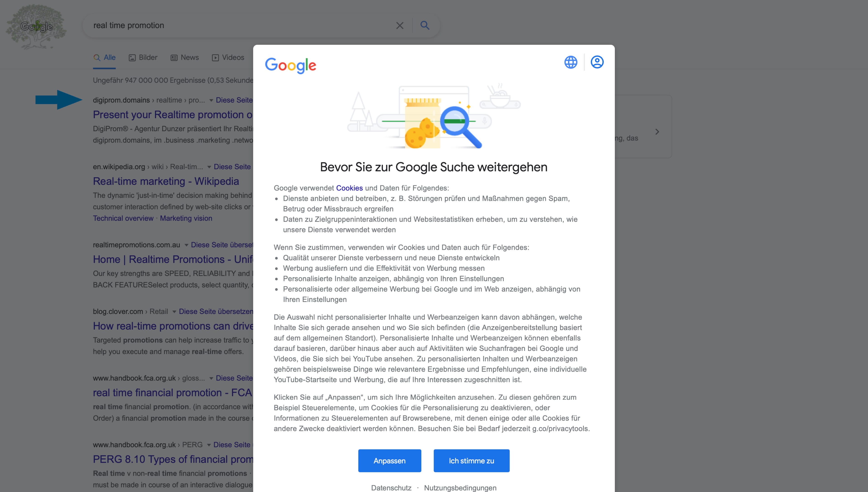Viewport: 868px width, 492px height.
Task: Expand dropdown arrow next to digiprom.domains result
Action: pyautogui.click(x=211, y=100)
